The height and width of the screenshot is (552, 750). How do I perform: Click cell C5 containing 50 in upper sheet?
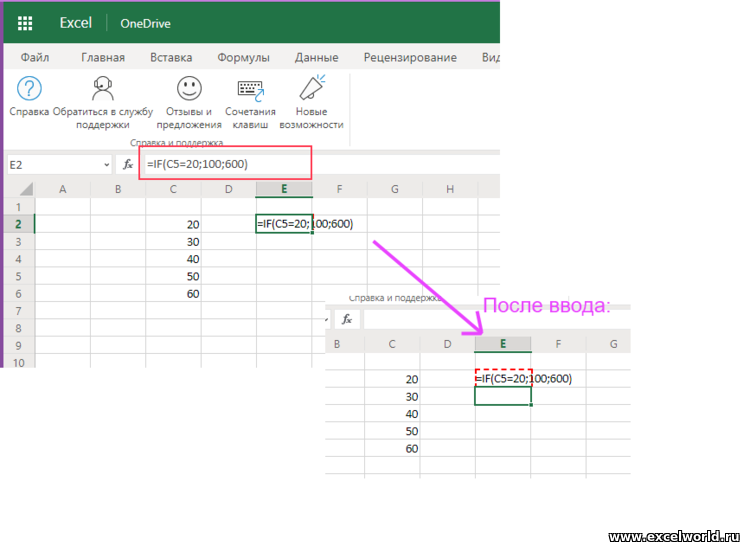[x=173, y=276]
